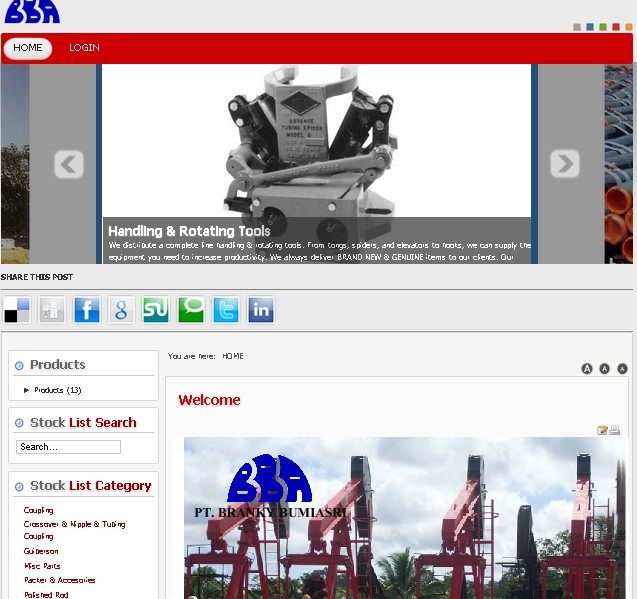Click the Stock List Category heading
Viewport: 637px width, 599px height.
point(91,486)
